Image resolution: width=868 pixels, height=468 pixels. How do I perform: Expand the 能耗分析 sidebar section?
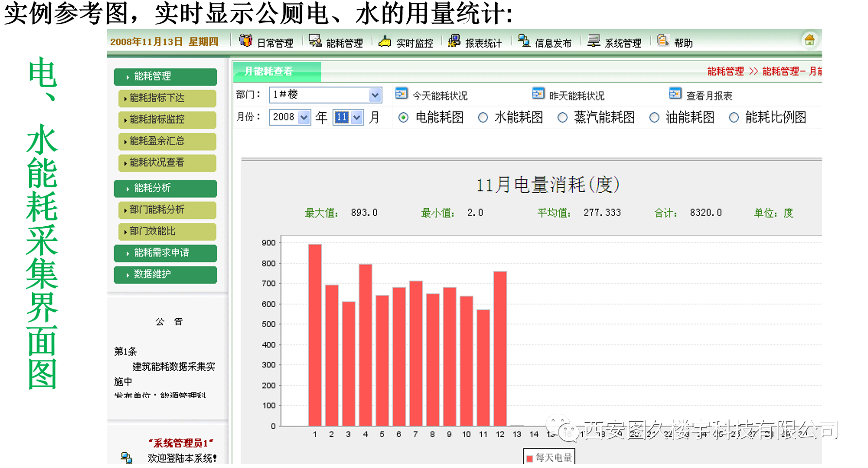pos(165,188)
